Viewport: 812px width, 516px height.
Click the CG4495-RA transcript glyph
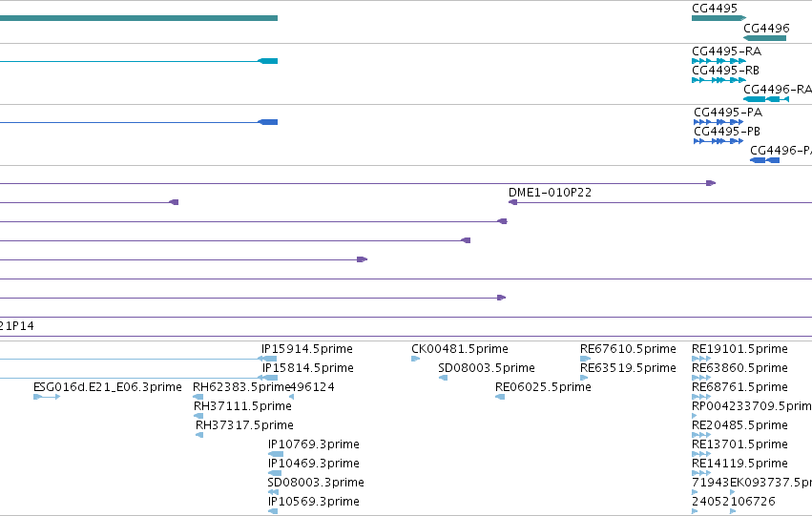[x=718, y=61]
